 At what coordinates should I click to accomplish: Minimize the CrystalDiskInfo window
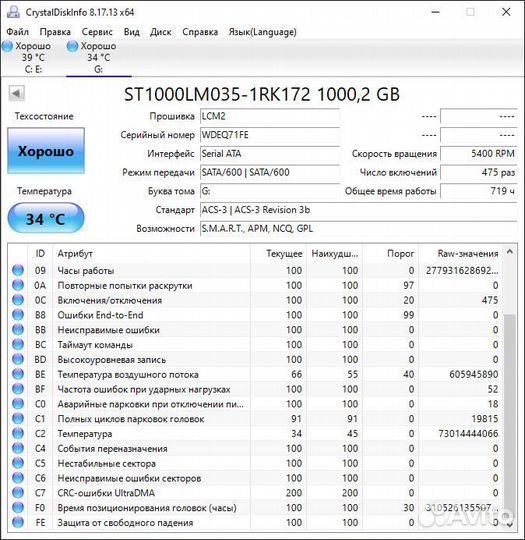coord(435,12)
